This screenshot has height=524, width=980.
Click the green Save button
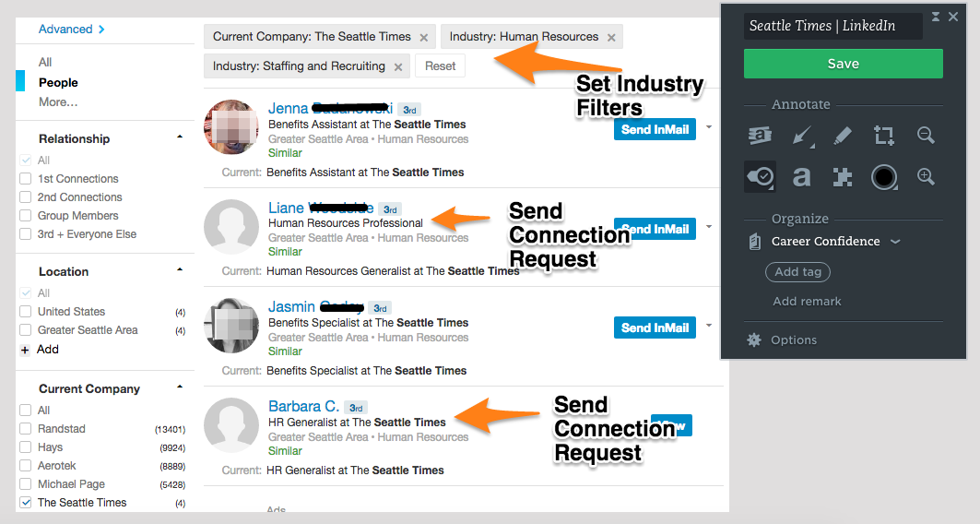843,64
